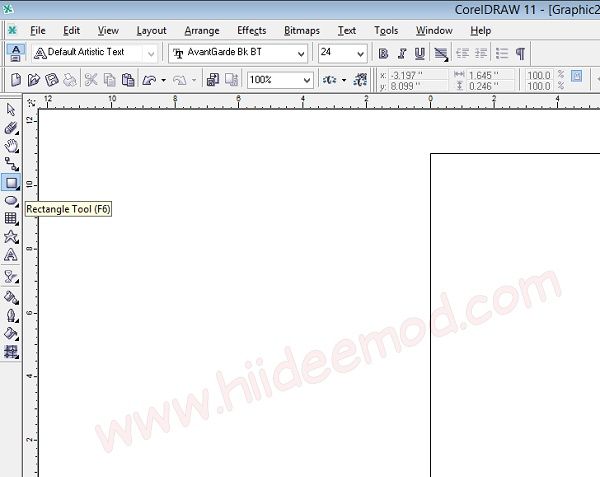Save the document with the disk icon

click(x=52, y=80)
